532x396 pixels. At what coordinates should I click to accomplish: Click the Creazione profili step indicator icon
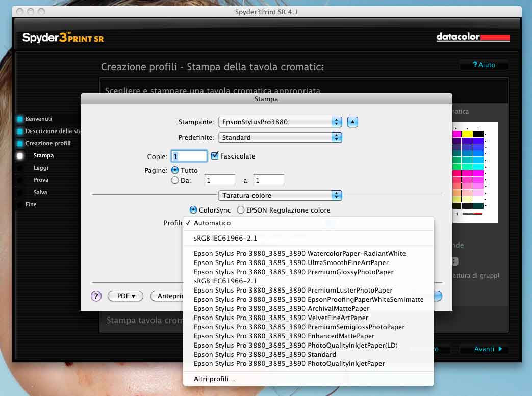point(20,144)
